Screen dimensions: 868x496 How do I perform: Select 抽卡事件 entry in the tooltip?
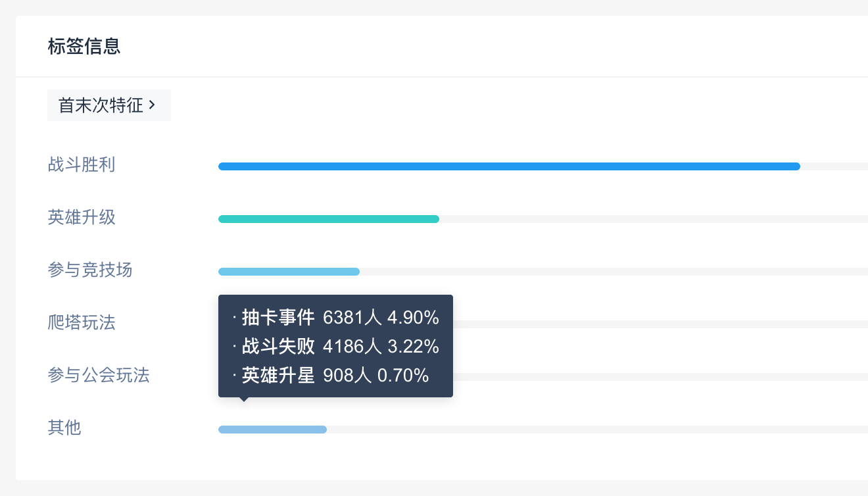click(x=278, y=318)
